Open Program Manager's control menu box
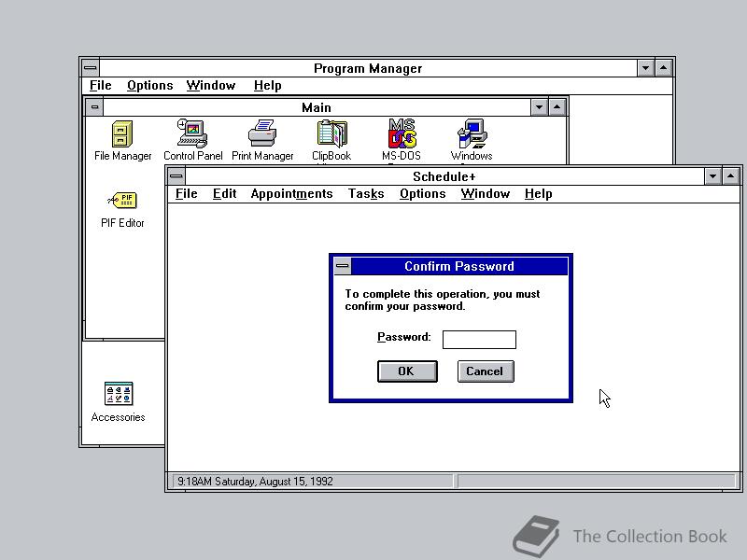The height and width of the screenshot is (560, 747). (x=90, y=68)
